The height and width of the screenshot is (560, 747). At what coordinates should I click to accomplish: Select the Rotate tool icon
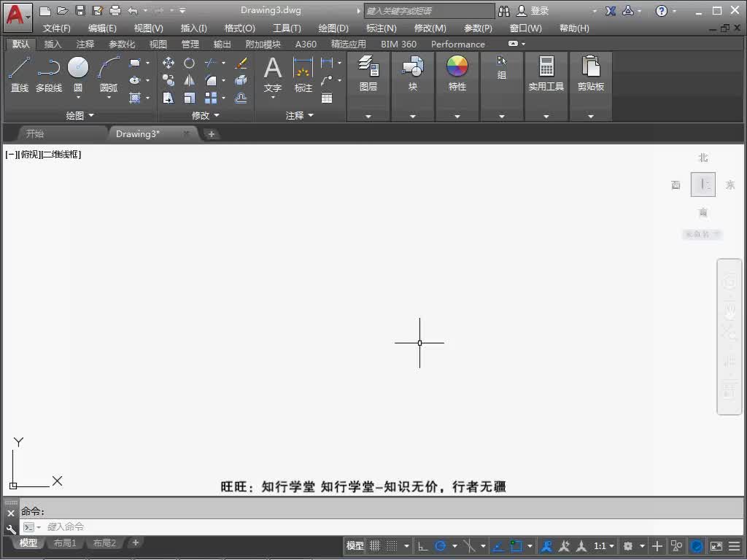pos(189,63)
